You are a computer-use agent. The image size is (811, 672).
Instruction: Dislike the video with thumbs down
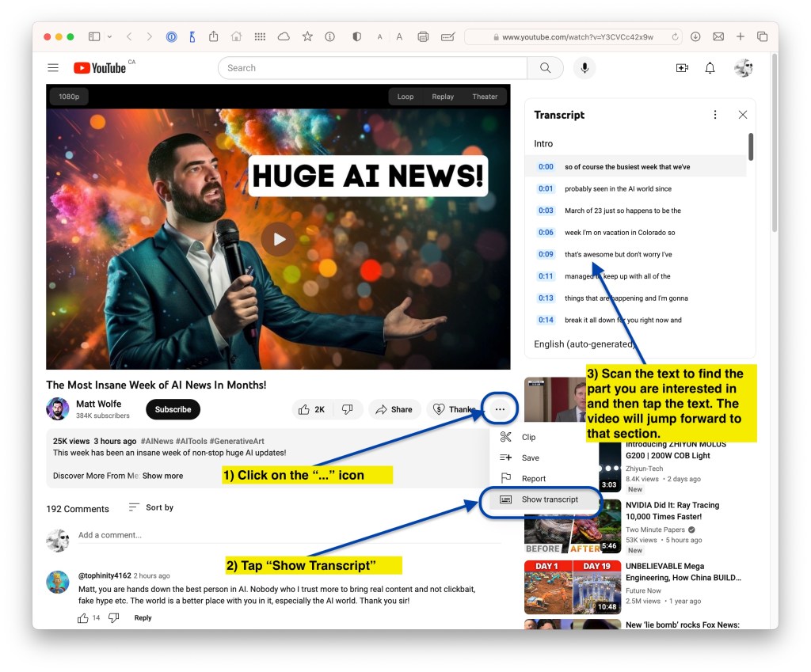coord(347,409)
